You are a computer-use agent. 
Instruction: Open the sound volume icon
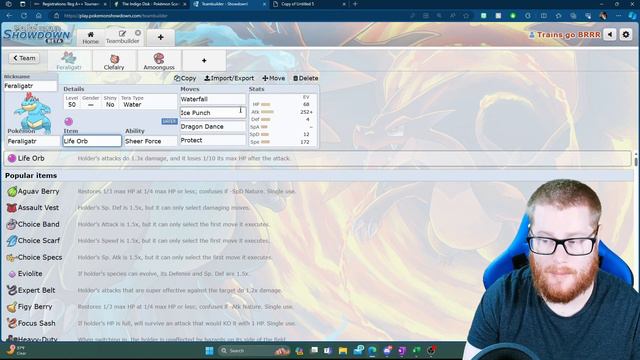610,35
